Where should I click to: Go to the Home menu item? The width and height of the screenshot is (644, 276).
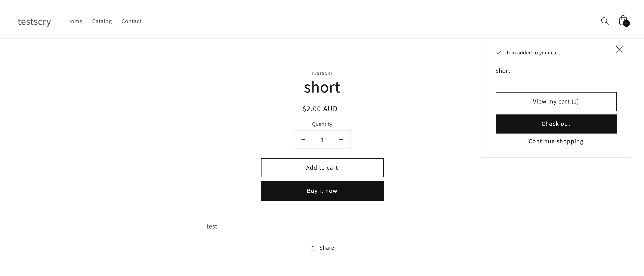(75, 21)
